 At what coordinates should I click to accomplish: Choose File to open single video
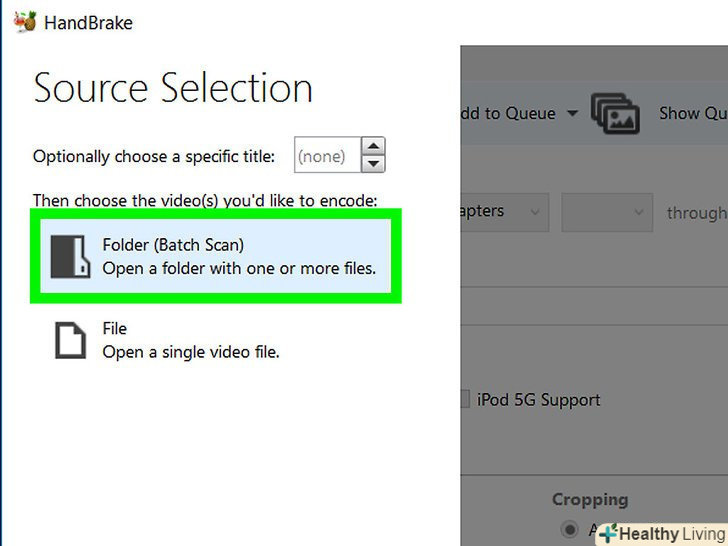115,328
